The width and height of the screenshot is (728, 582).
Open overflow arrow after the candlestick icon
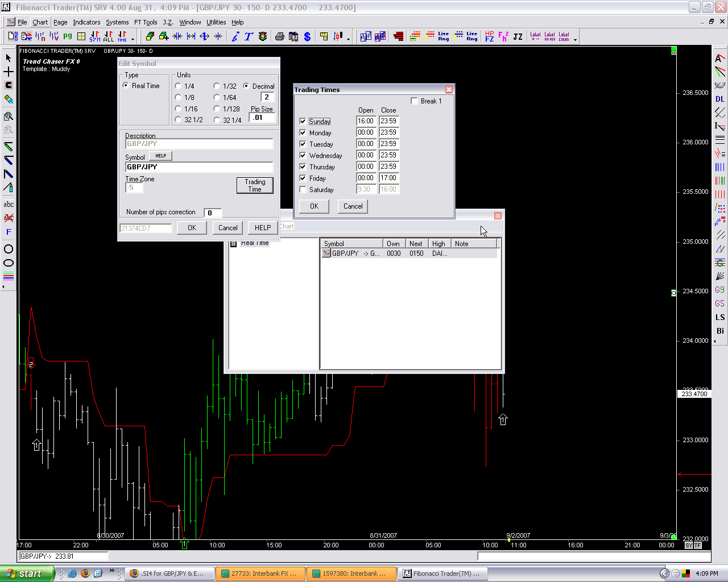tap(348, 39)
